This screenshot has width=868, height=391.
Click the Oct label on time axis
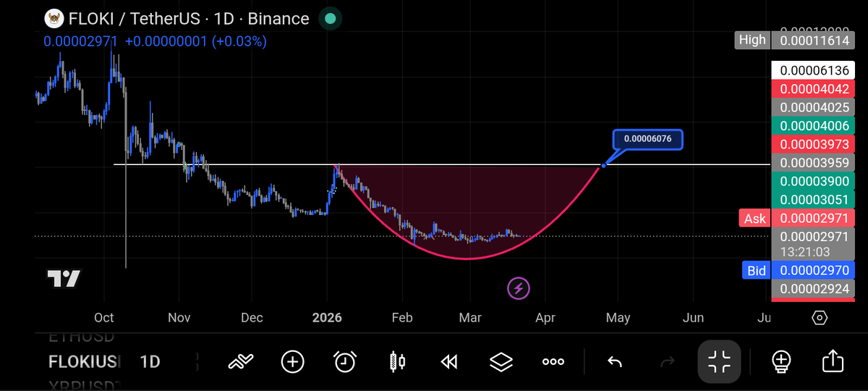(x=104, y=318)
